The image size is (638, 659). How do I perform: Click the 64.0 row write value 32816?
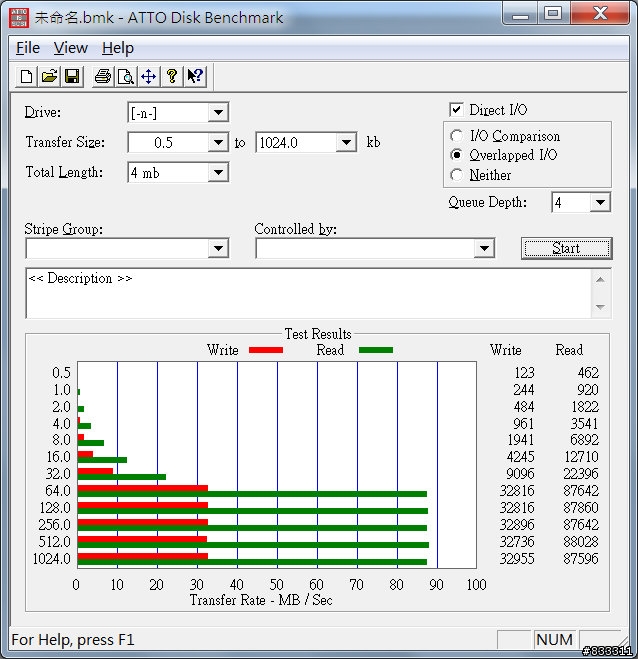coord(517,491)
